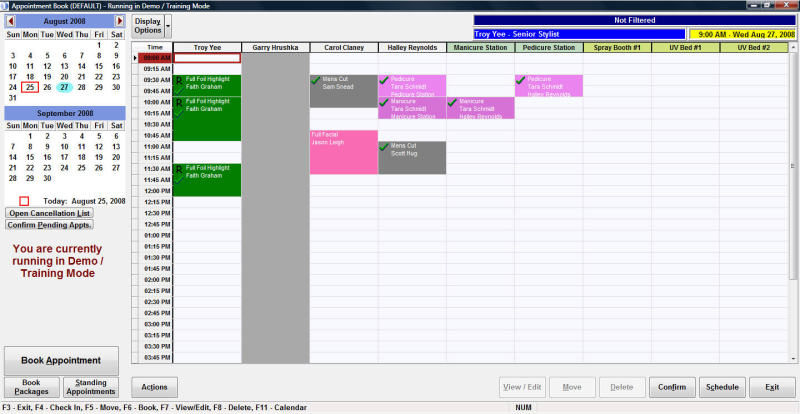Select Mens Cut Scott Hug appointment

(412, 158)
